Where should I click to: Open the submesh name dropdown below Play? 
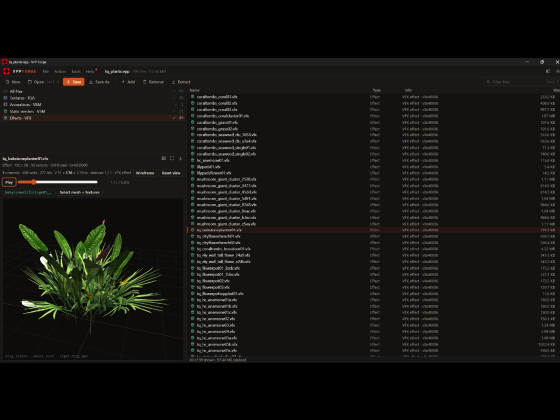click(x=28, y=192)
